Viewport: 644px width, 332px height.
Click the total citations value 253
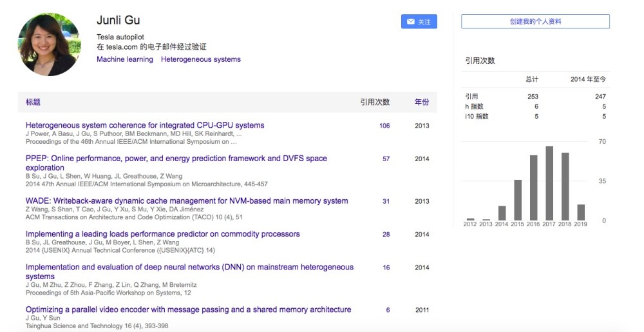[x=533, y=97]
